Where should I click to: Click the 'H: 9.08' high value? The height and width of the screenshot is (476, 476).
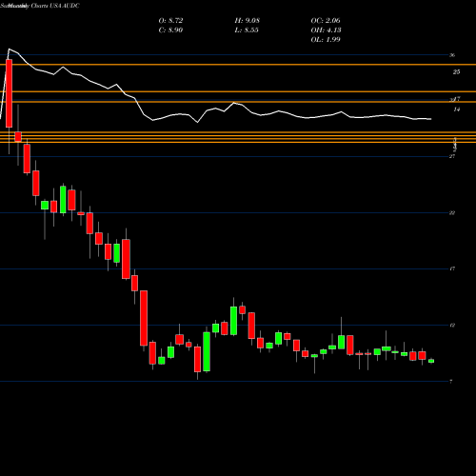tap(248, 21)
